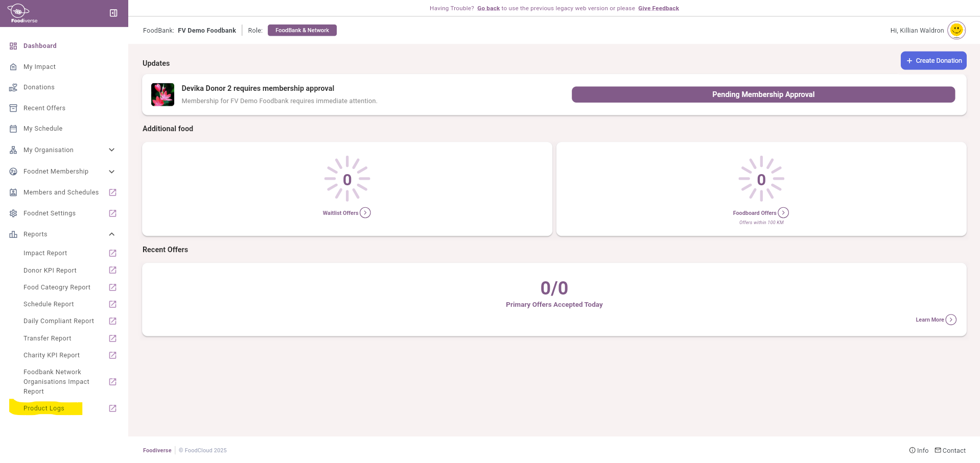Expand the Foodnet Membership submenu
980x463 pixels.
click(x=112, y=172)
